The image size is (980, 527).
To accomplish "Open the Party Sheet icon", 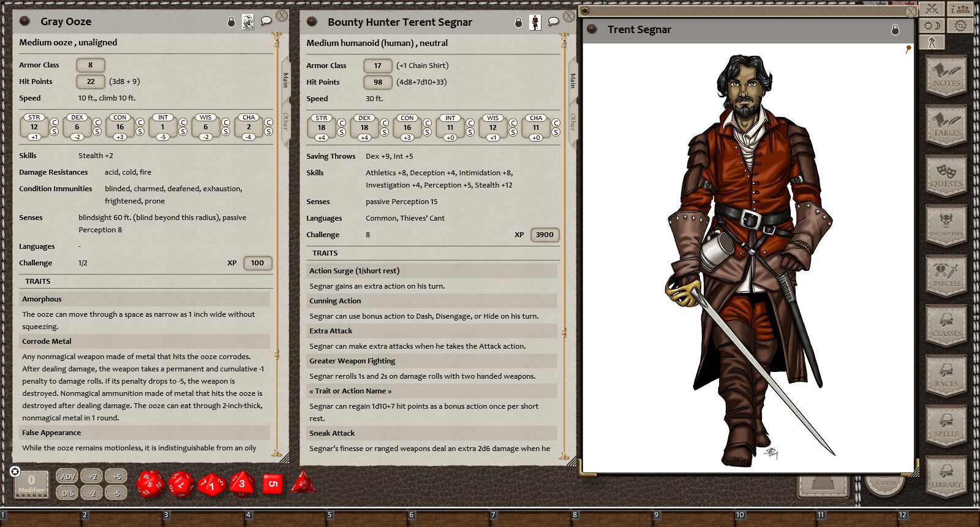I will (961, 9).
